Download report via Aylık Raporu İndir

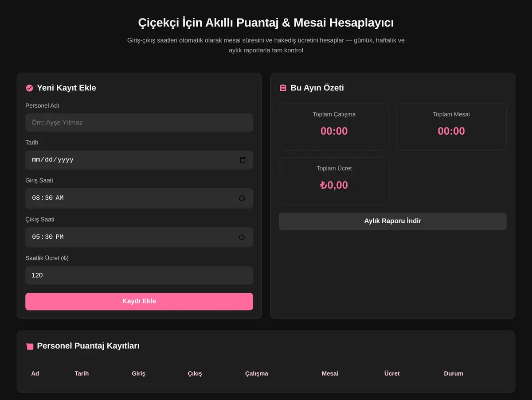pyautogui.click(x=393, y=221)
